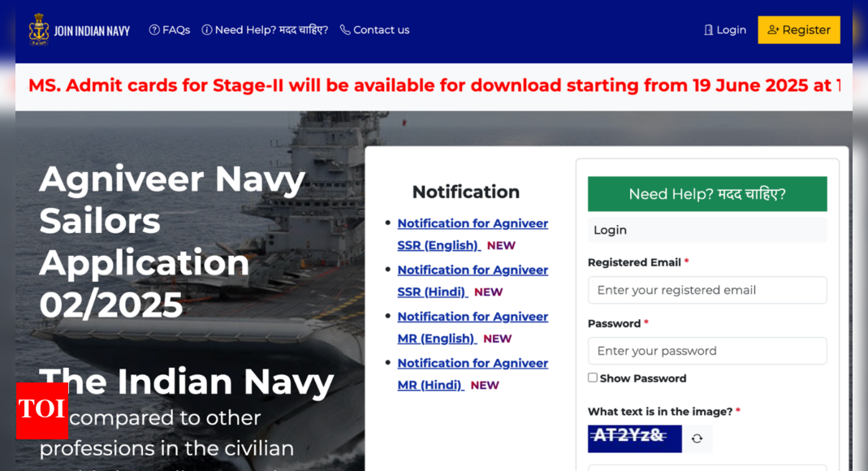Click the Login section header tab
Image resolution: width=868 pixels, height=471 pixels.
pyautogui.click(x=706, y=230)
